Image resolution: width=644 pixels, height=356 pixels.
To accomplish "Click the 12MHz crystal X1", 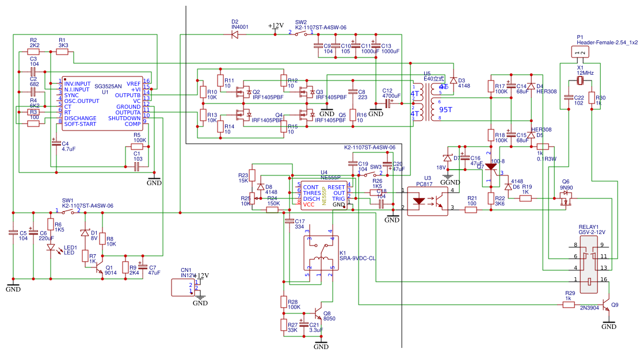I will pos(580,81).
